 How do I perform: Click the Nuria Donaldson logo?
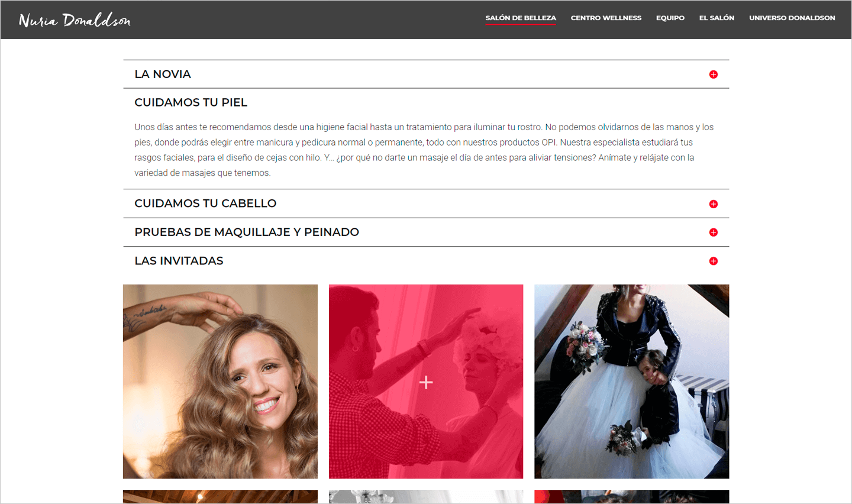75,20
